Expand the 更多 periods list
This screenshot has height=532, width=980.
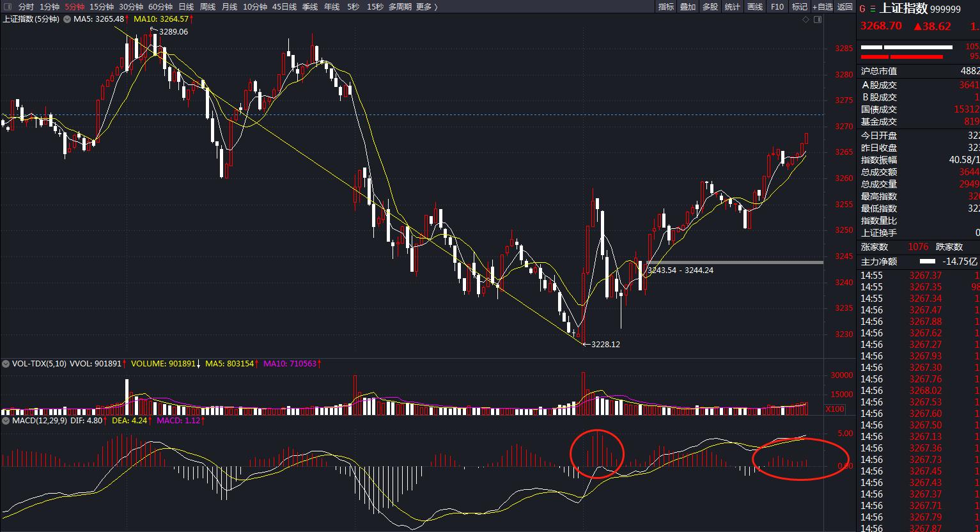(x=426, y=7)
